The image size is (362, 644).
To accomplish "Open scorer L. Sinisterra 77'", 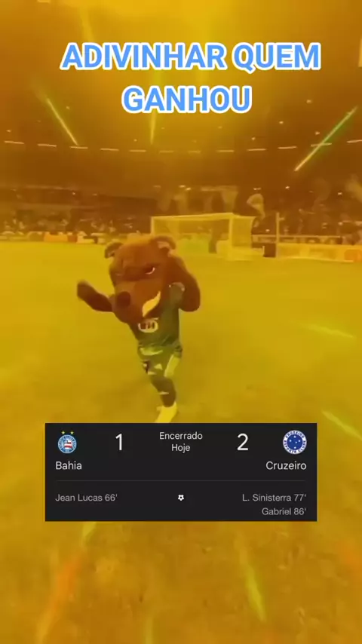I will [x=274, y=498].
